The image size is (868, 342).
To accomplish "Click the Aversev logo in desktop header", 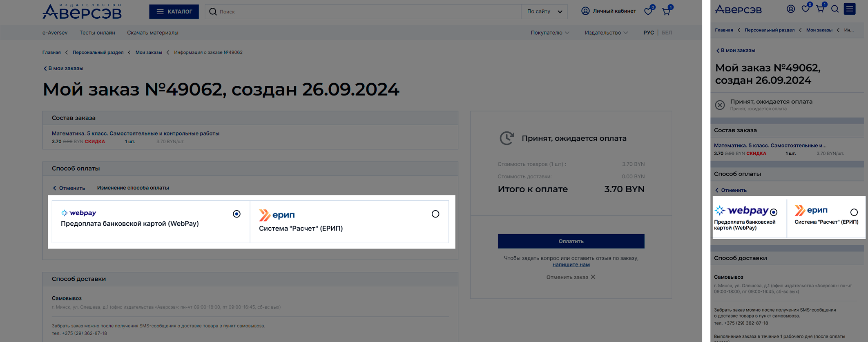I will tap(82, 11).
